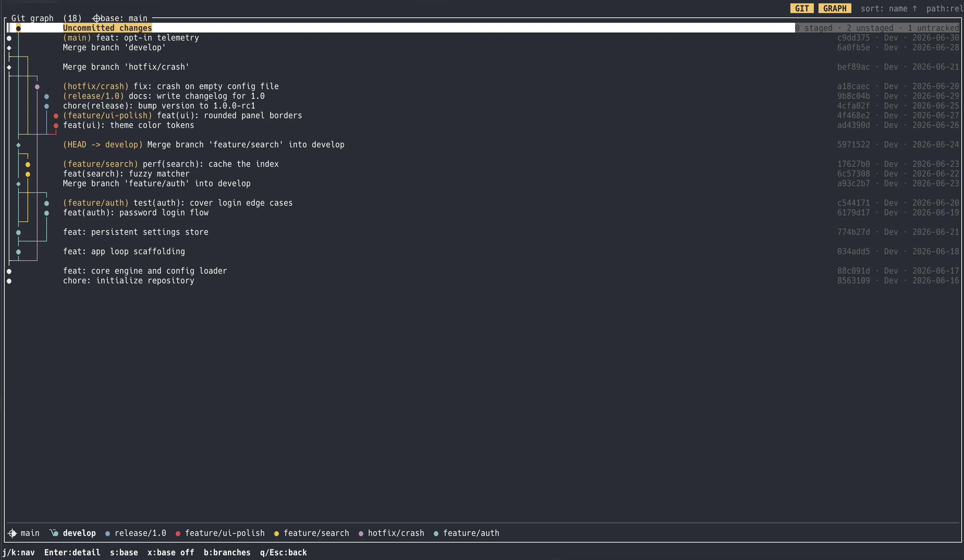The width and height of the screenshot is (964, 560).
Task: Click the yellow node for cache the index
Action: point(27,164)
